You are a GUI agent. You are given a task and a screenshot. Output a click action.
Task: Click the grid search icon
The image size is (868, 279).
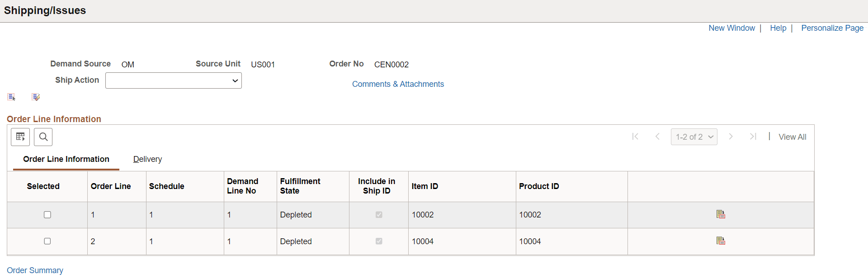pyautogui.click(x=43, y=137)
